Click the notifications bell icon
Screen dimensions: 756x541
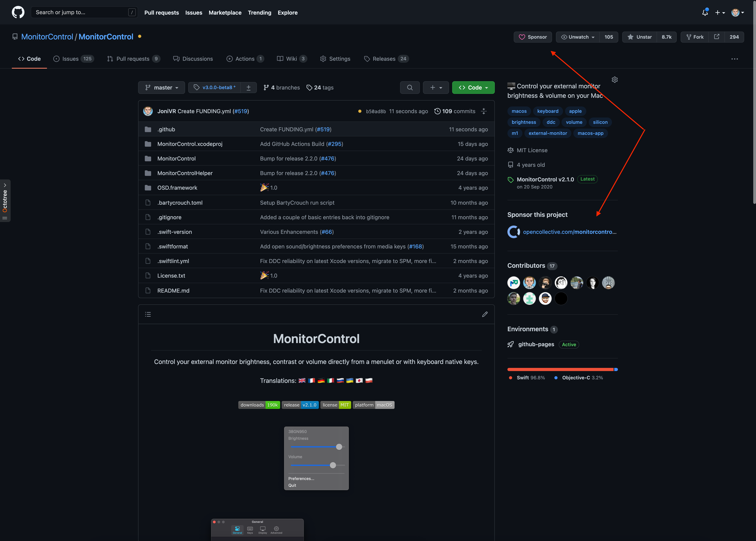point(705,12)
